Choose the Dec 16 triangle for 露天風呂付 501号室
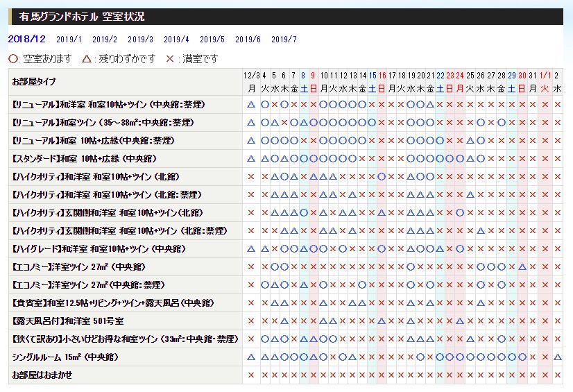This screenshot has height=392, width=573. point(382,321)
